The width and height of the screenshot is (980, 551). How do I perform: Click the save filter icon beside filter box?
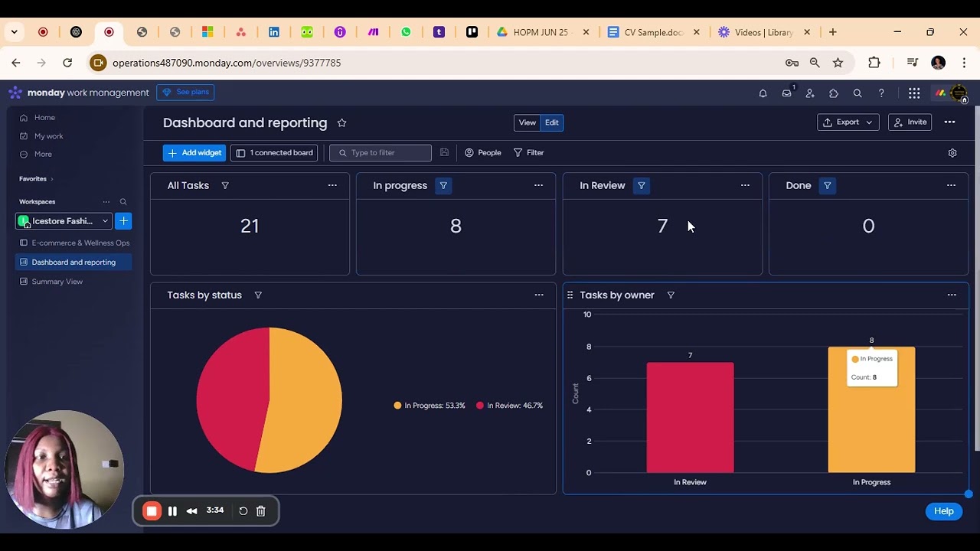click(x=444, y=152)
